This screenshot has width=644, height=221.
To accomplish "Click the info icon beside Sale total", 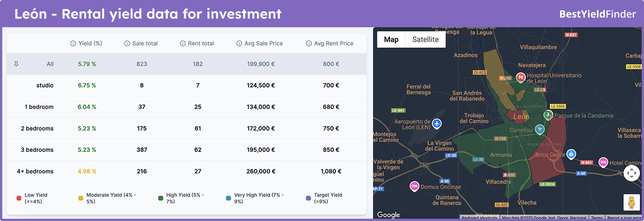I will (127, 44).
